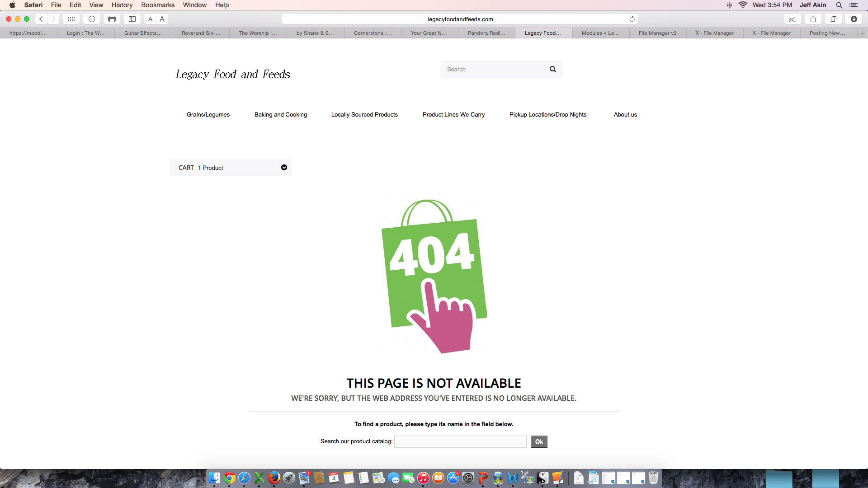Screen dimensions: 868x488
Task: Show history clock icon in toolbar
Action: point(92,19)
